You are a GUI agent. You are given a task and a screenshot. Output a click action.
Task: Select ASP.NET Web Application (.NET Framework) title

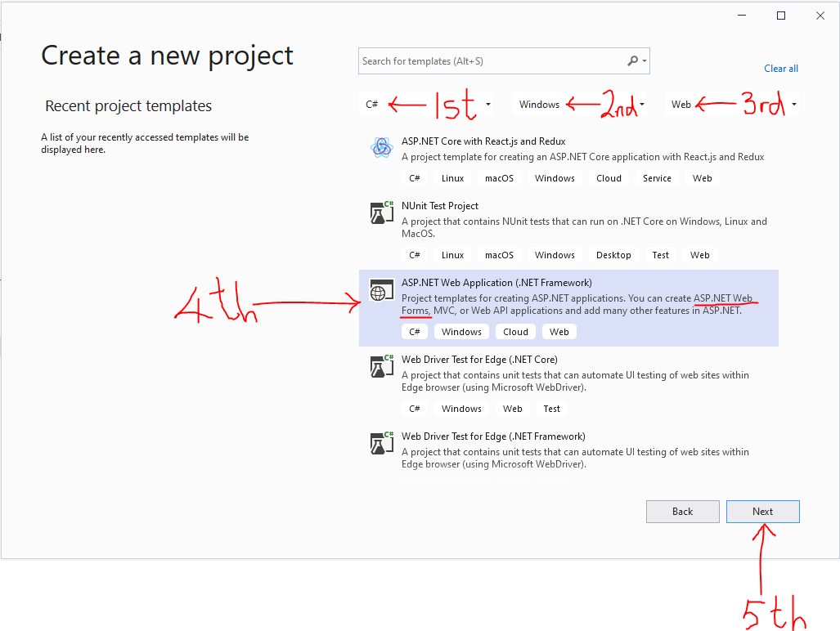click(x=496, y=283)
